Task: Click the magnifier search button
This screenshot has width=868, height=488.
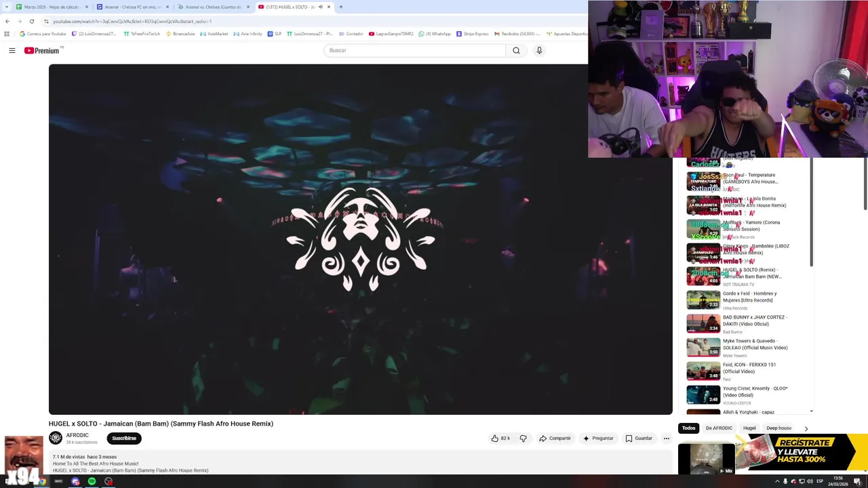Action: point(516,50)
